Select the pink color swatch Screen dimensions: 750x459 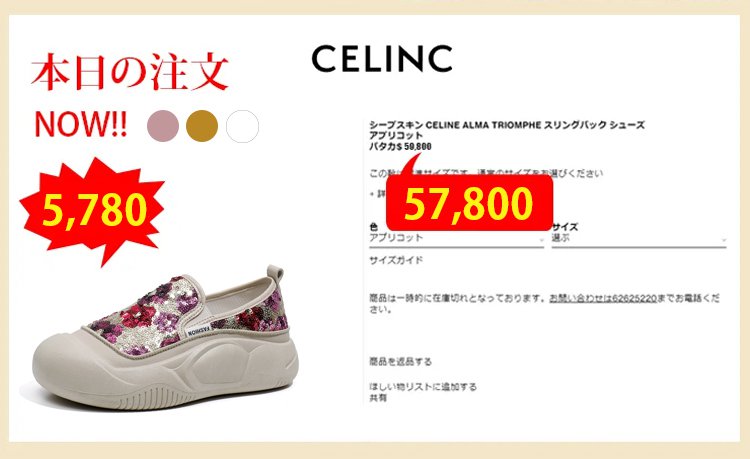(163, 126)
